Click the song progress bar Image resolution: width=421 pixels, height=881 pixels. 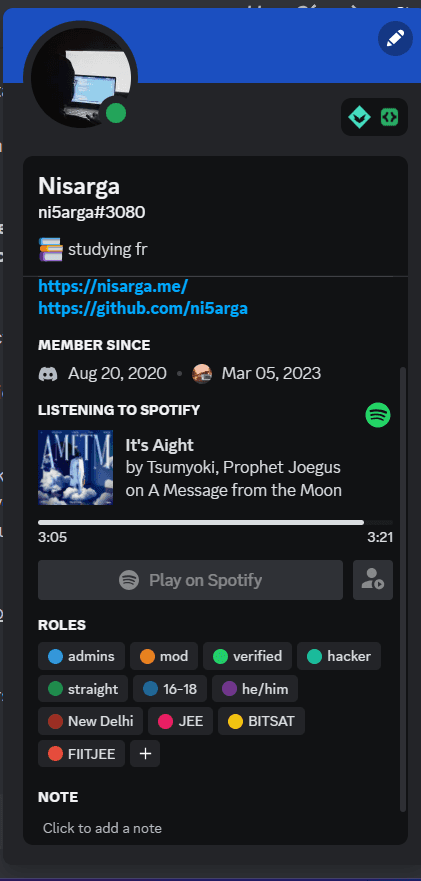[215, 523]
